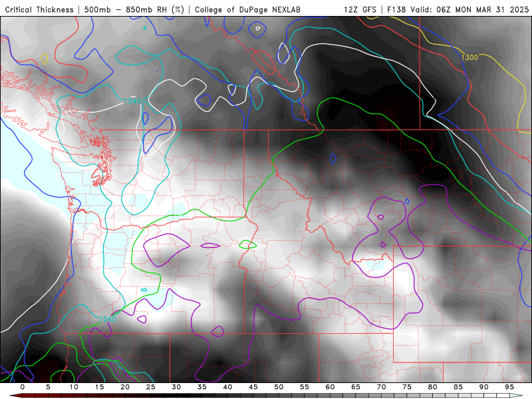Click the "15" tick on the RH scale
The height and width of the screenshot is (399, 532).
(99, 387)
